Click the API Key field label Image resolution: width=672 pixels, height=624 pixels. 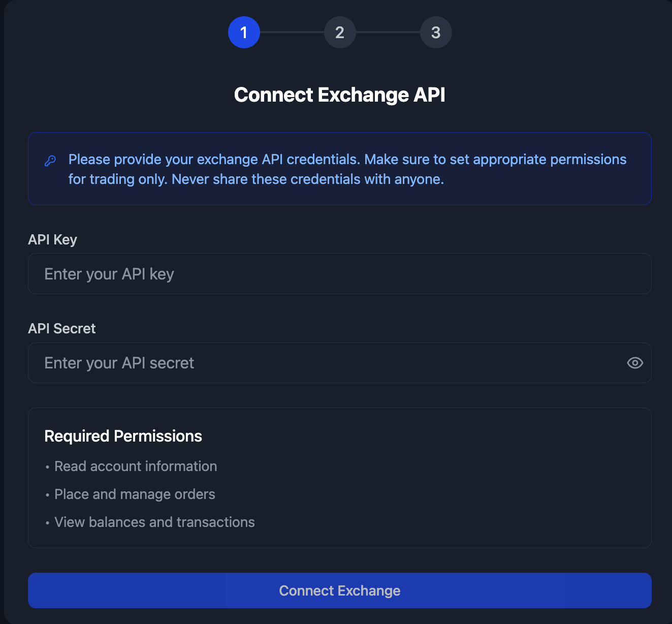click(52, 240)
